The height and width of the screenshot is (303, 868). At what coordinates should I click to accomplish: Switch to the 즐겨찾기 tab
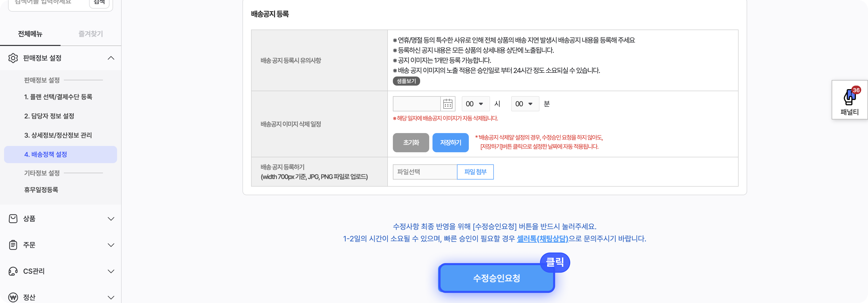[x=90, y=34]
